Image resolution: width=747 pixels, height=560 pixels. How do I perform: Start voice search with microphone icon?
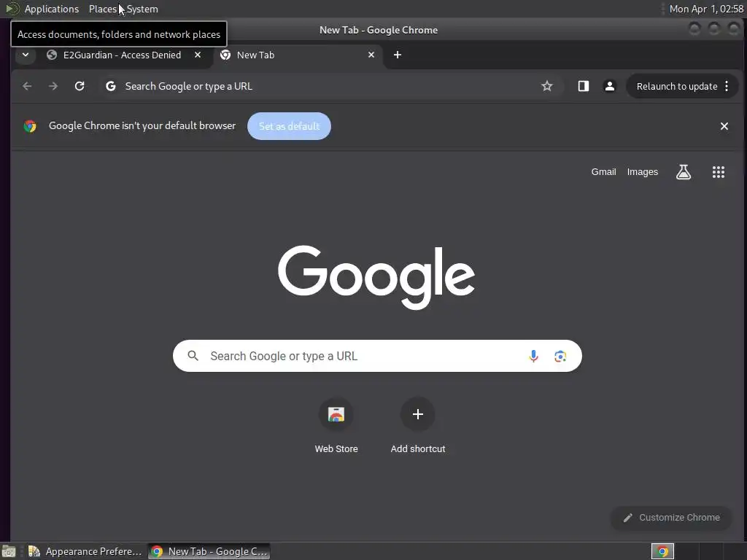[533, 356]
